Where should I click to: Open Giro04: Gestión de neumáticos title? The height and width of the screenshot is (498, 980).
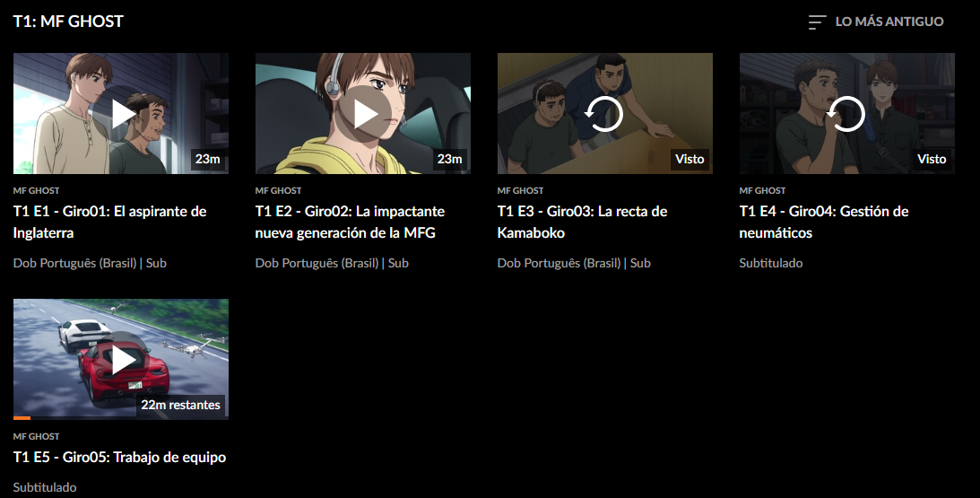point(824,222)
